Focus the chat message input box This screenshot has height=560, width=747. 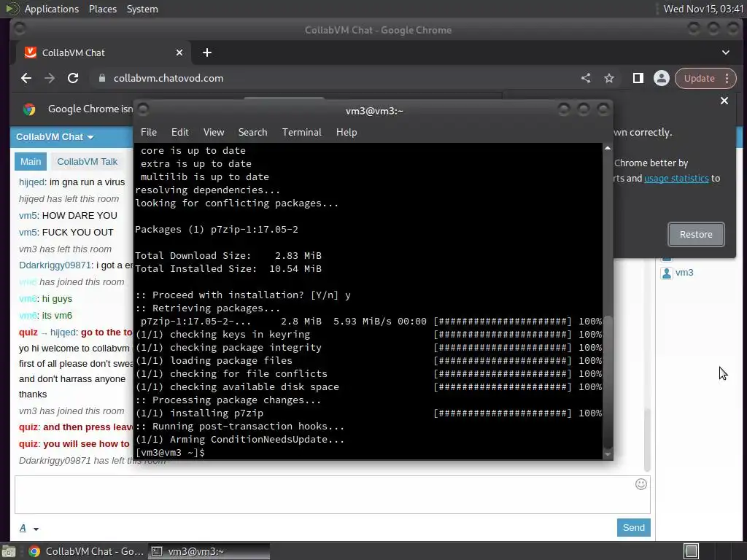tap(333, 495)
